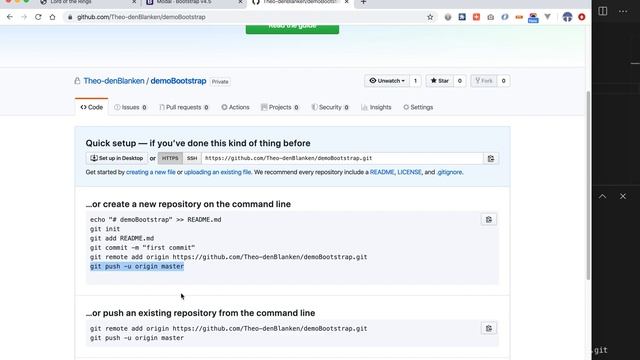Open the Insights tab
640x360 pixels.
(376, 107)
